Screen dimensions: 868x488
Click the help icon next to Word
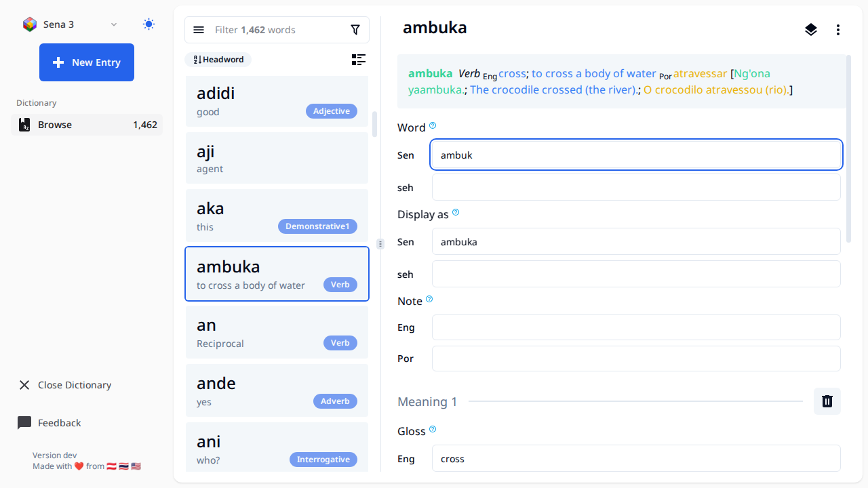click(x=433, y=125)
